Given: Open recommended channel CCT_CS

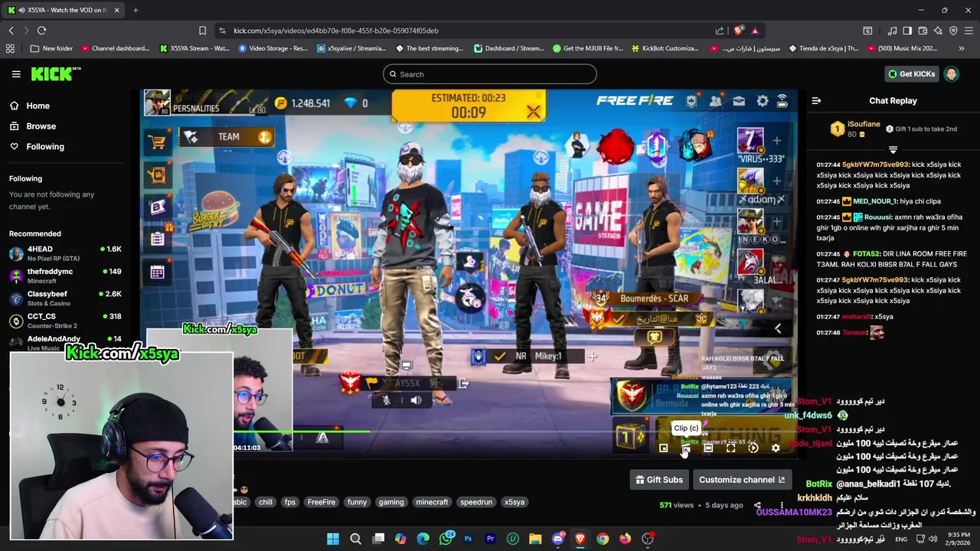Looking at the screenshot, I should tap(66, 320).
